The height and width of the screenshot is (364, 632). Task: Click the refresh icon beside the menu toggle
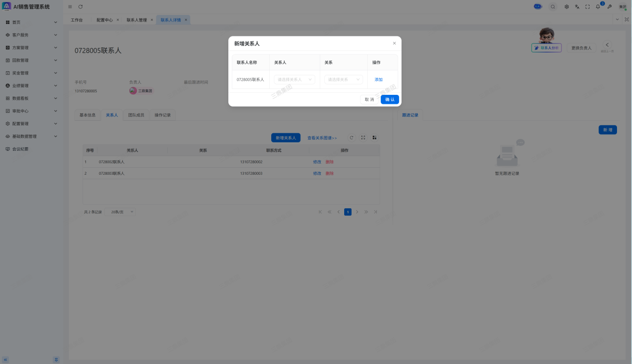click(x=80, y=6)
